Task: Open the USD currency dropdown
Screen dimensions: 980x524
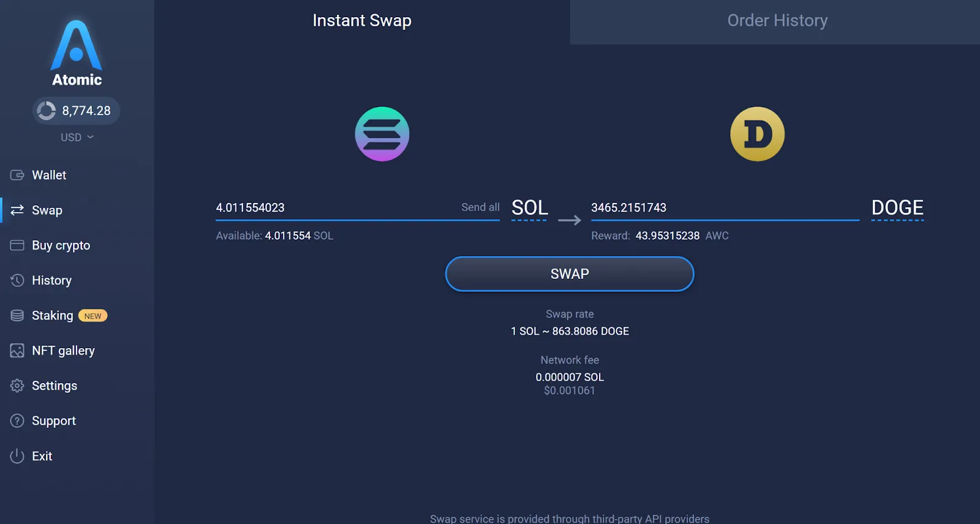Action: pos(77,137)
